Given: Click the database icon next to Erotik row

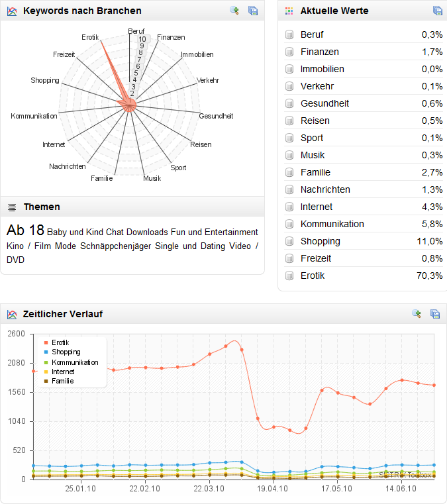Looking at the screenshot, I should [289, 276].
